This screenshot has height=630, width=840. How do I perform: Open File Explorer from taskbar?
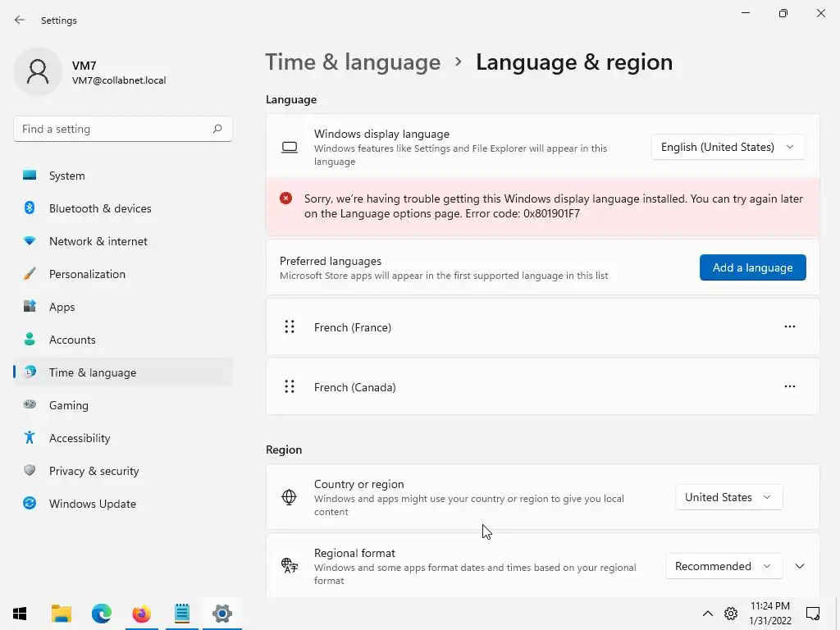[x=61, y=614]
